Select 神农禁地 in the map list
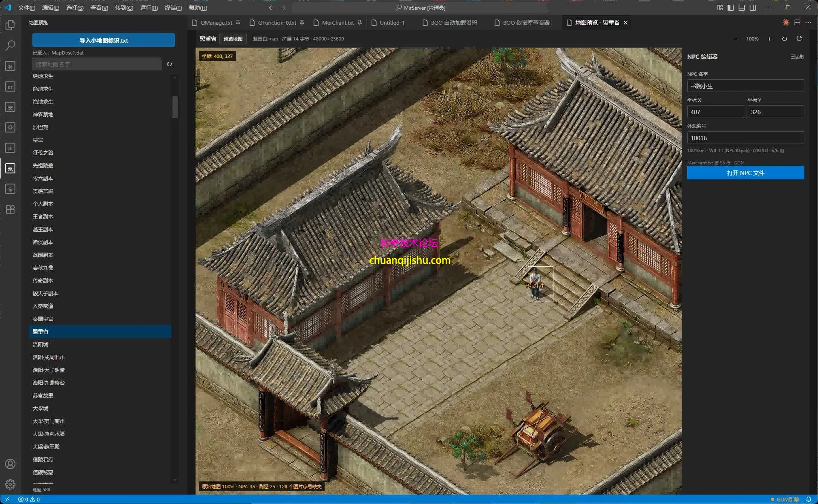Viewport: 818px width, 504px height. 100,115
